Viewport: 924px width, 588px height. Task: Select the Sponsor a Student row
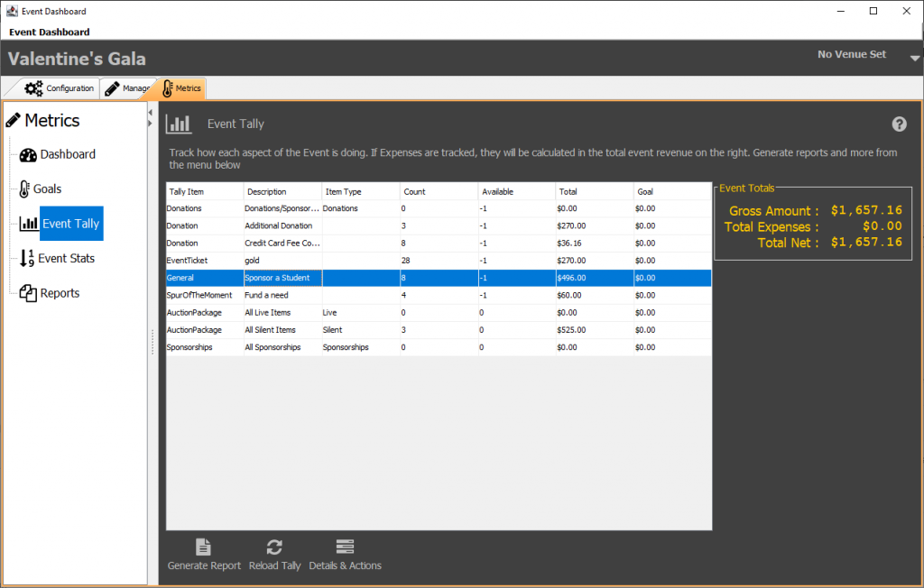tap(439, 278)
